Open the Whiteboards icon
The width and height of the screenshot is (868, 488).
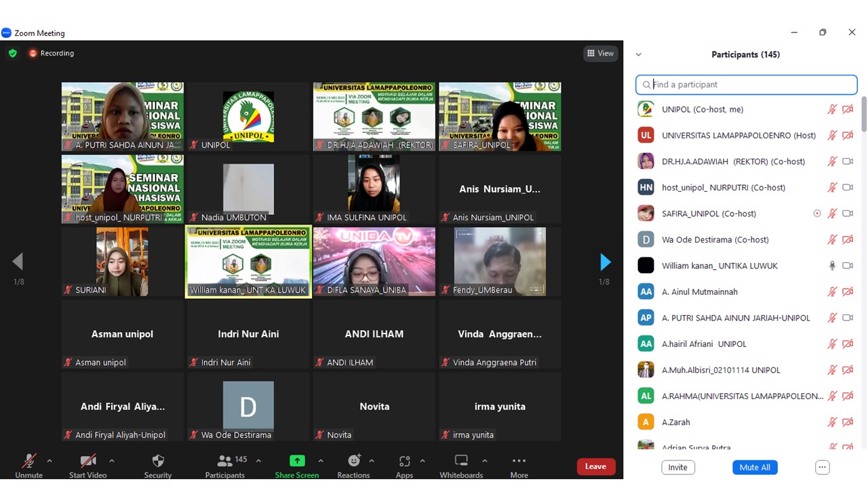click(461, 461)
